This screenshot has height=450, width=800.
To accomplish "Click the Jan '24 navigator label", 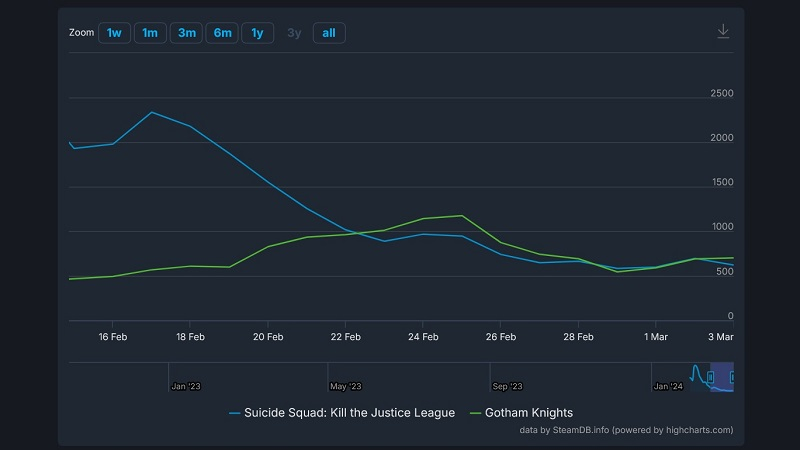I will [x=667, y=386].
